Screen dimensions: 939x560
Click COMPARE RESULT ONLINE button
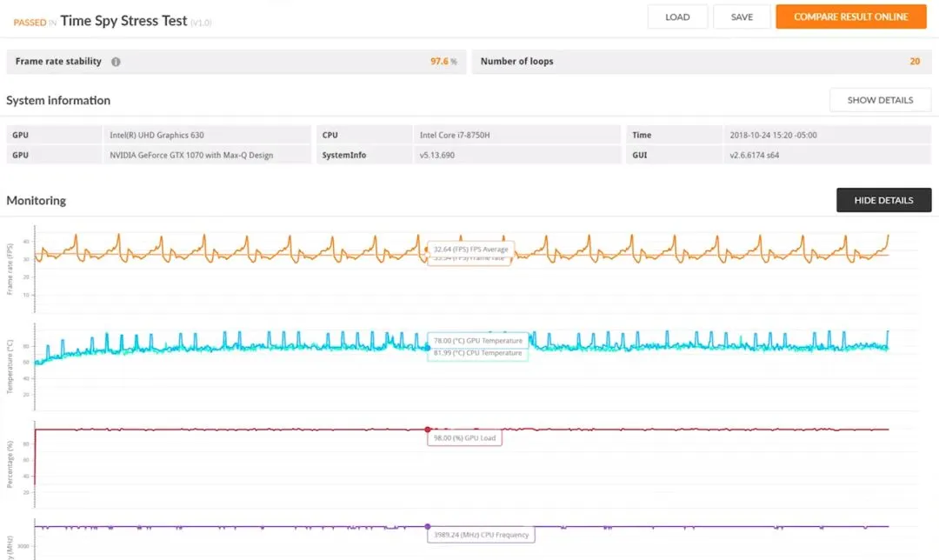pyautogui.click(x=851, y=17)
